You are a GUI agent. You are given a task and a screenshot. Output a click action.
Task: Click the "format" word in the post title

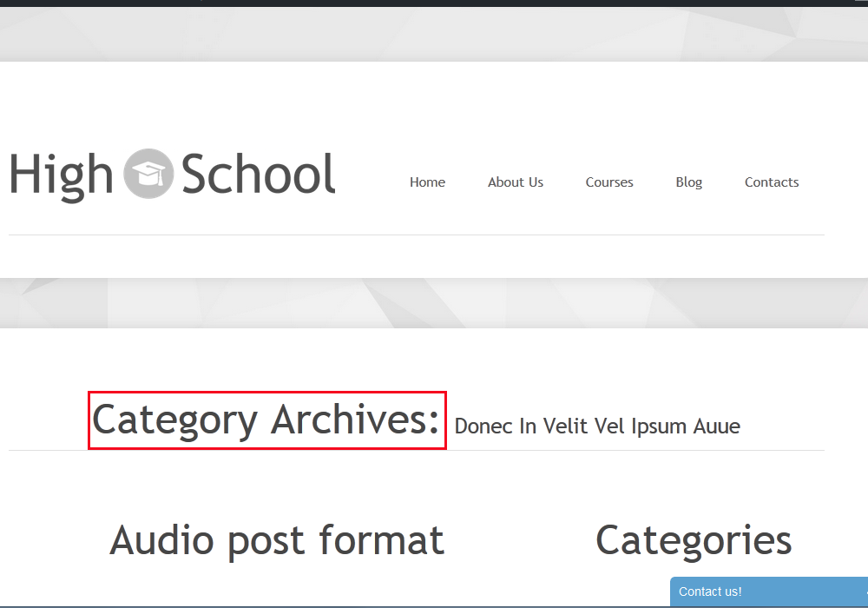click(x=381, y=540)
